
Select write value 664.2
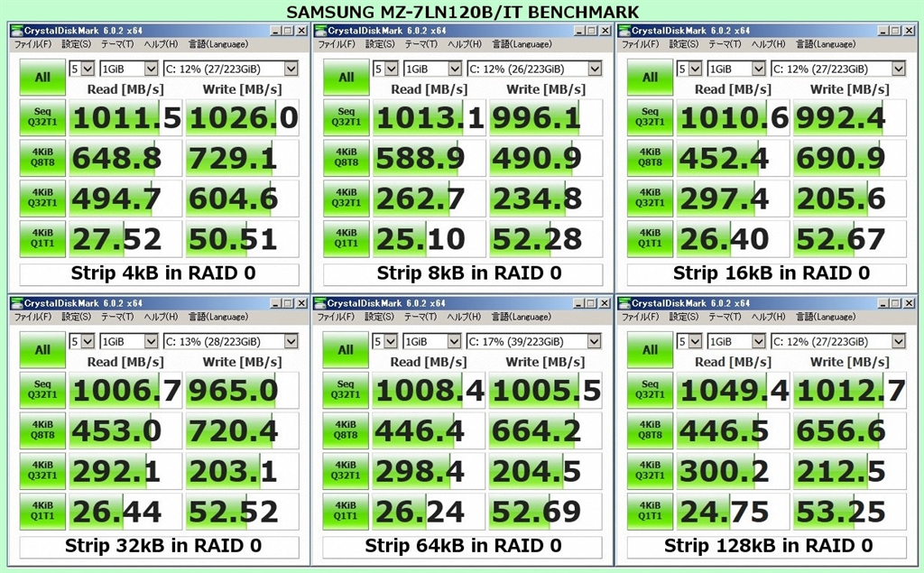coord(546,431)
